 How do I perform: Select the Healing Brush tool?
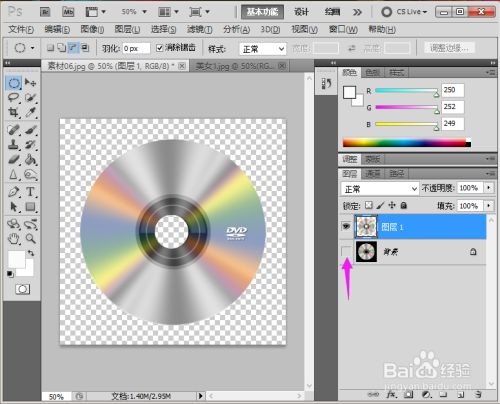pos(14,130)
